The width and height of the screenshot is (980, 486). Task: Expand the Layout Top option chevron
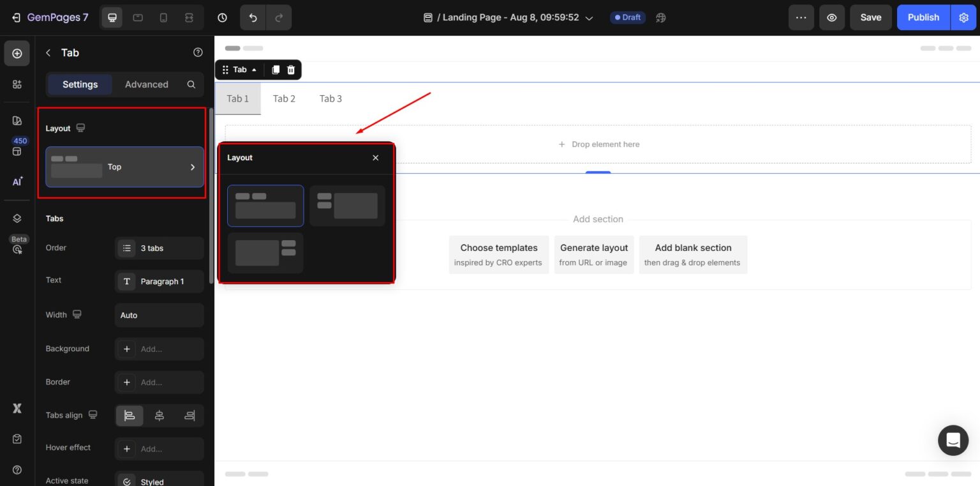(x=193, y=167)
